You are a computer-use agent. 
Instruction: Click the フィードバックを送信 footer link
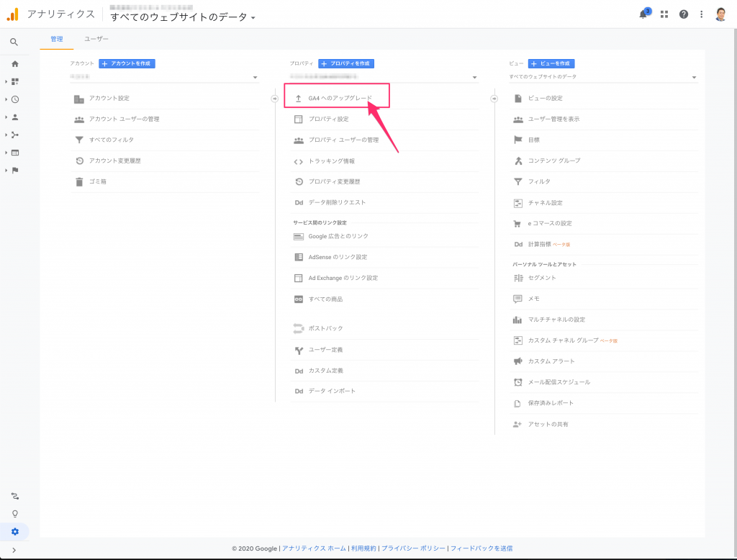[x=481, y=548]
